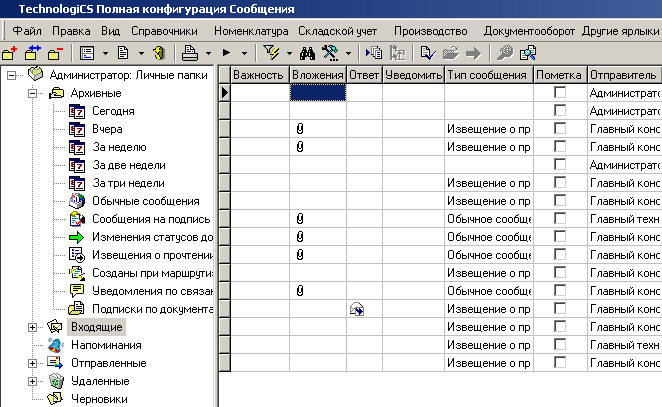Expand the Входящие folder node

coord(33,328)
